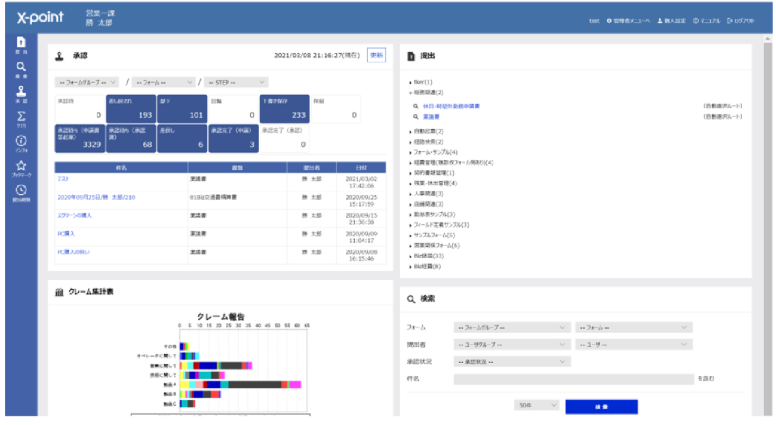Open the sigma query icon in sidebar
The image size is (776, 425).
(21, 116)
